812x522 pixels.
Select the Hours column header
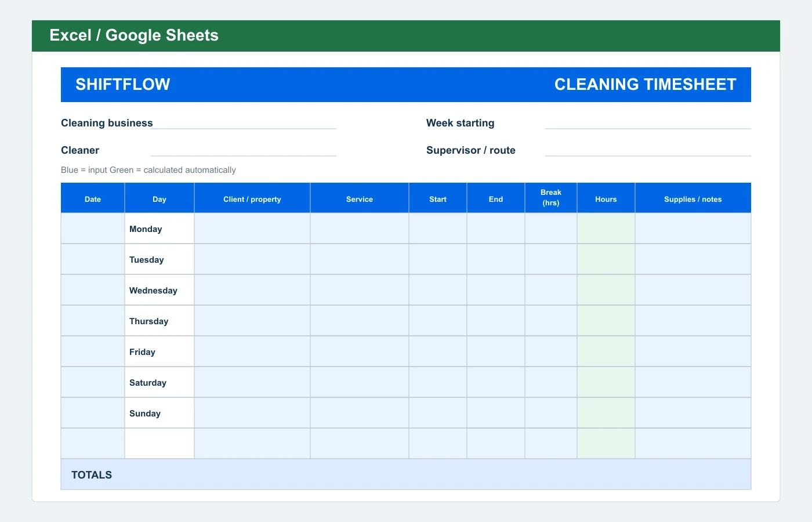pyautogui.click(x=606, y=198)
